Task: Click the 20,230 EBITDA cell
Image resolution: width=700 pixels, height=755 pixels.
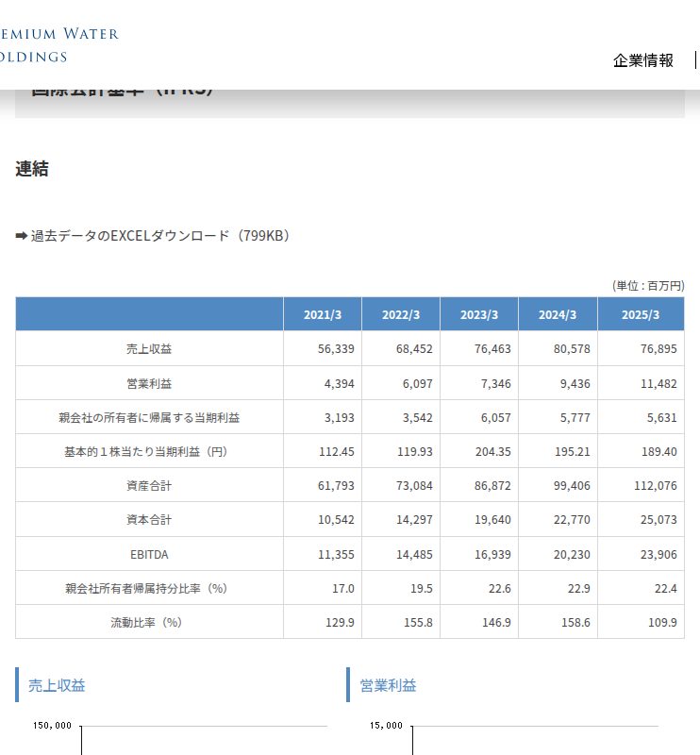Action: [558, 554]
